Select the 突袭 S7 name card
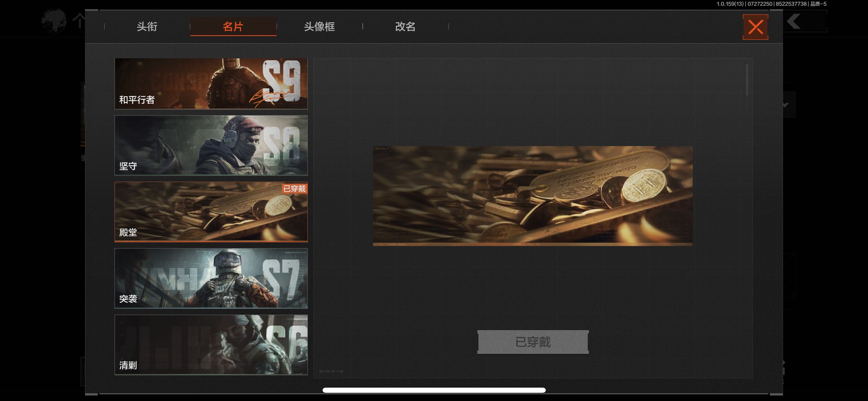 click(x=211, y=278)
